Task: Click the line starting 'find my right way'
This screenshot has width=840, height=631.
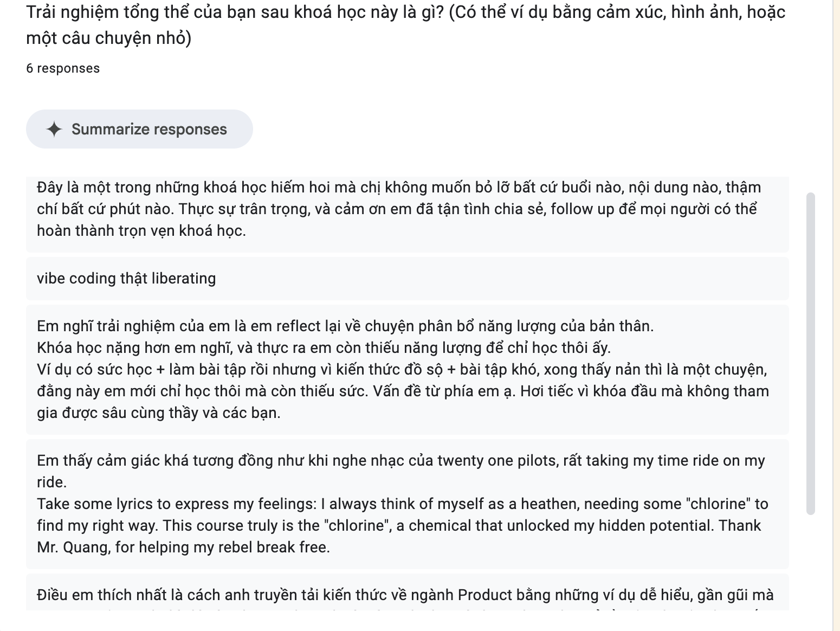Action: click(x=399, y=526)
